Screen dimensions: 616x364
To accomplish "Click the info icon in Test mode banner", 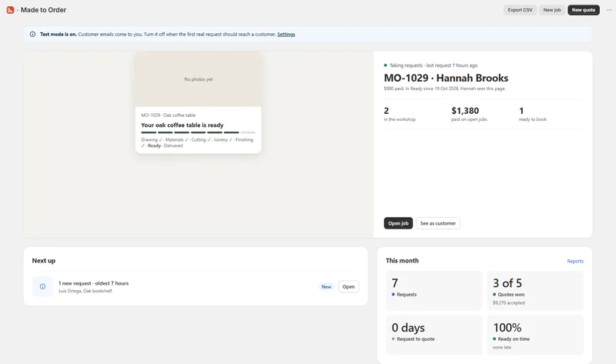I will [x=32, y=34].
